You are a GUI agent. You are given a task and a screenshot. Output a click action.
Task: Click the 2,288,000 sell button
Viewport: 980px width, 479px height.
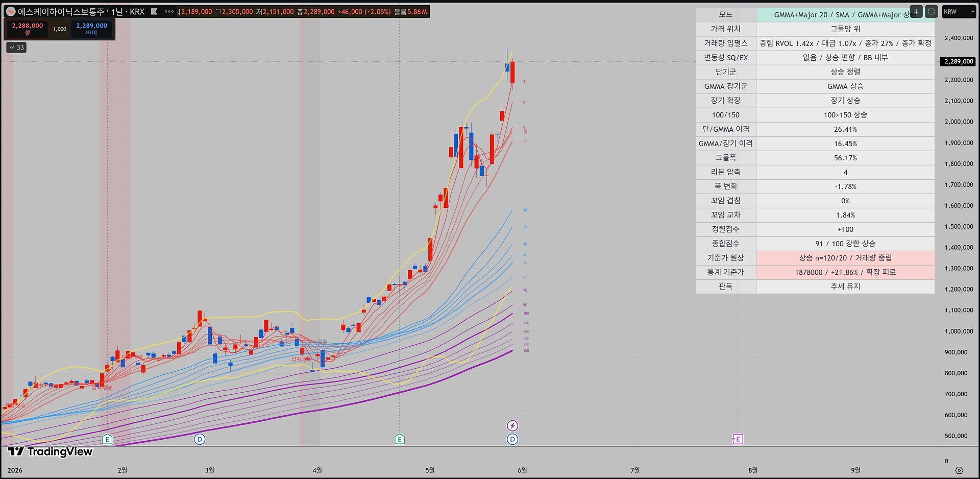(x=28, y=29)
